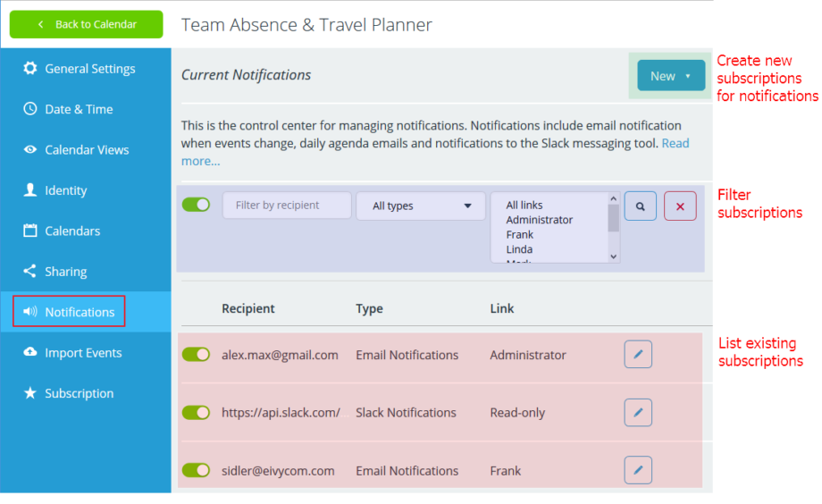Edit the sidler@eivycom.com subscription
The height and width of the screenshot is (504, 822).
pos(638,470)
